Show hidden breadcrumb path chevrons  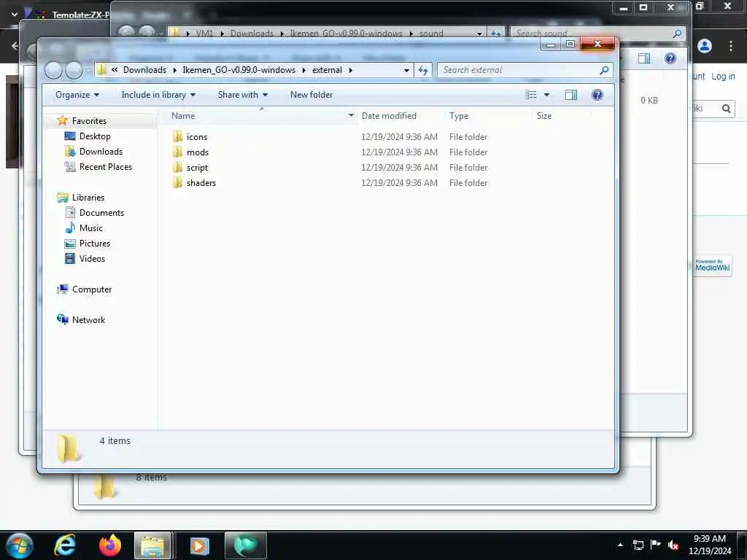pyautogui.click(x=115, y=70)
